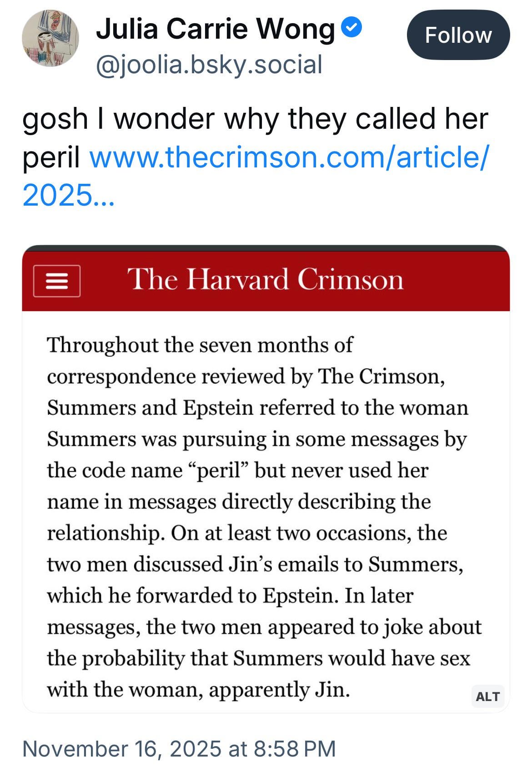Tap "peril" in the post text
The image size is (532, 772).
click(x=51, y=157)
